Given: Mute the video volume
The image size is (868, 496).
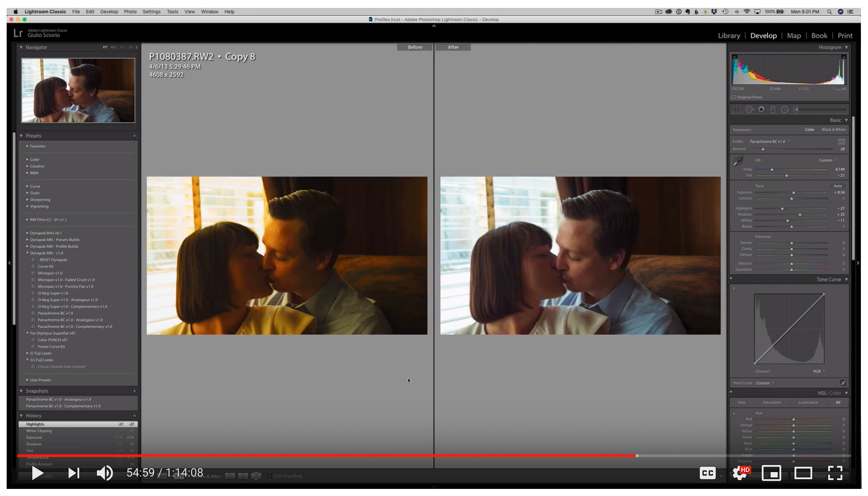Looking at the screenshot, I should 105,473.
